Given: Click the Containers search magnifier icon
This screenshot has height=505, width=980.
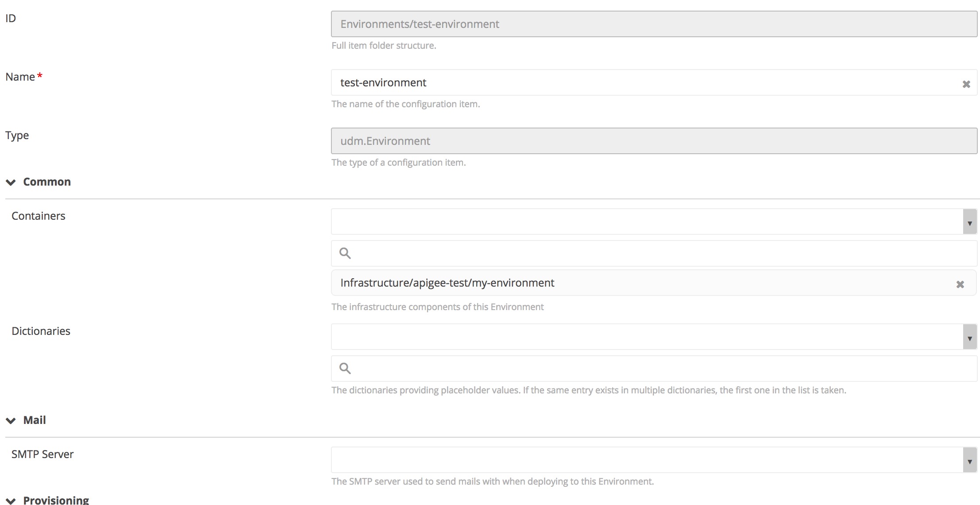Looking at the screenshot, I should point(345,253).
